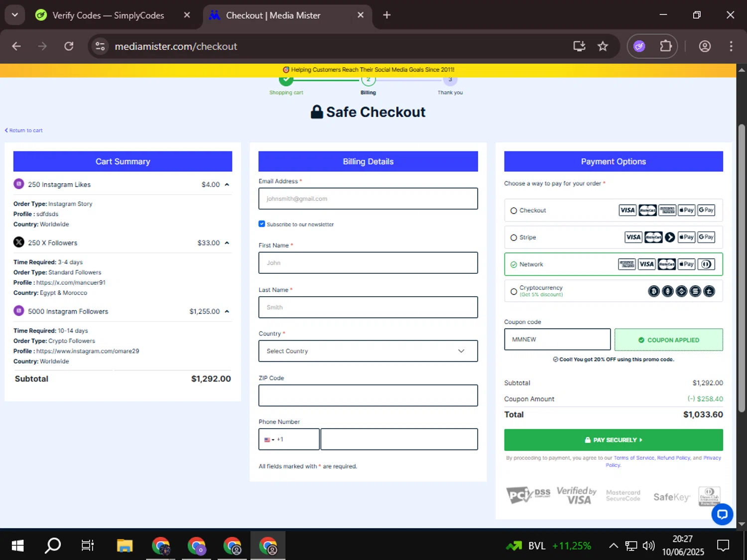Select the Stripe payment option
The image size is (747, 560).
(x=613, y=237)
